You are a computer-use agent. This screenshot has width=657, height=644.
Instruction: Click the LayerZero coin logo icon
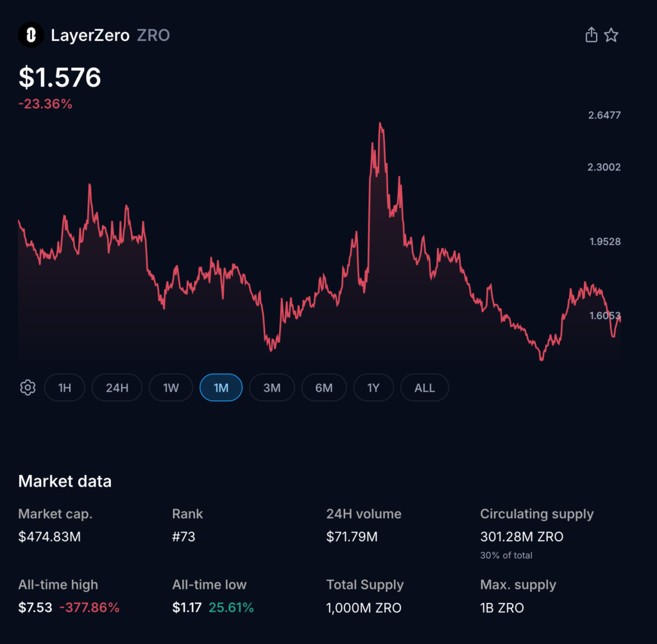click(x=30, y=35)
